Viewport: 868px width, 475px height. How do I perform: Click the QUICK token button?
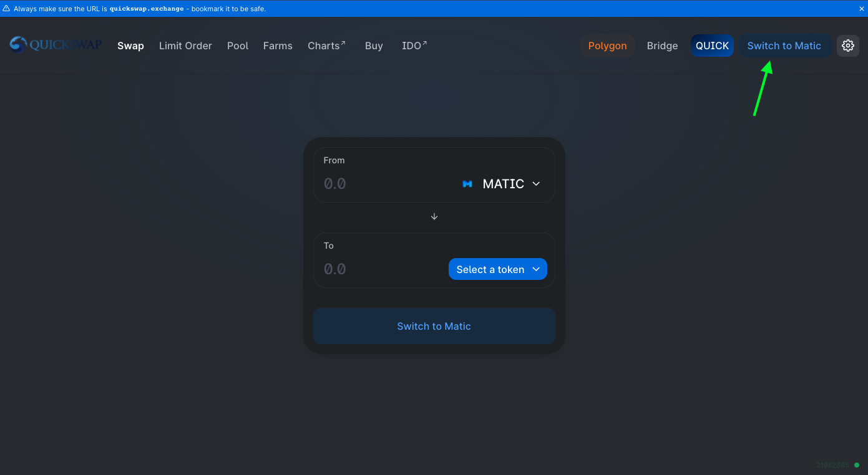pyautogui.click(x=712, y=46)
